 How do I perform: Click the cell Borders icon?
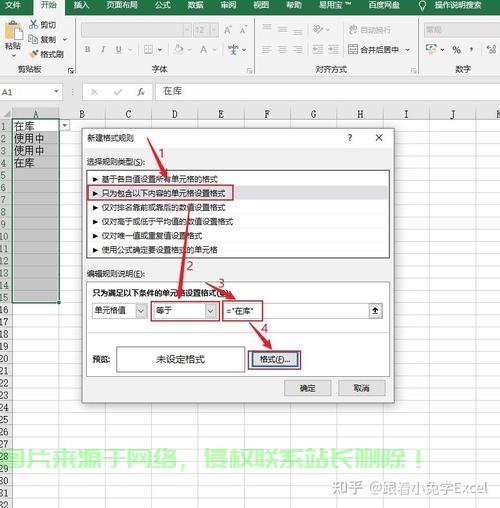click(x=148, y=50)
